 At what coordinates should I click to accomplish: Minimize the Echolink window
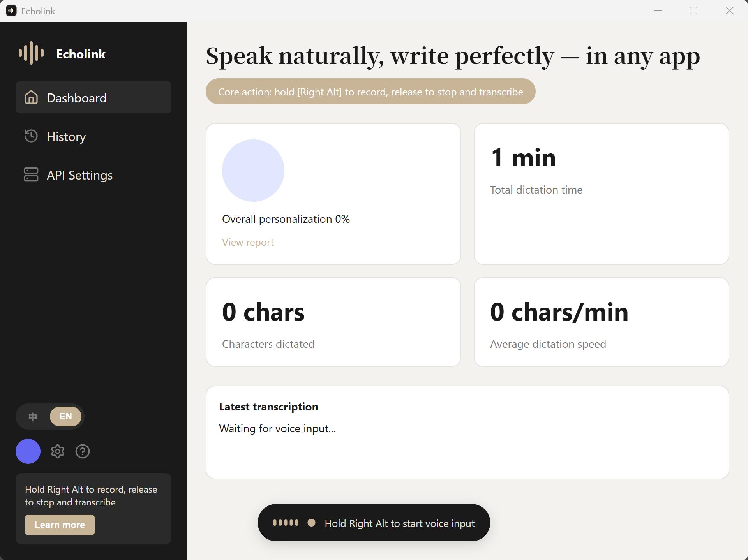(658, 11)
